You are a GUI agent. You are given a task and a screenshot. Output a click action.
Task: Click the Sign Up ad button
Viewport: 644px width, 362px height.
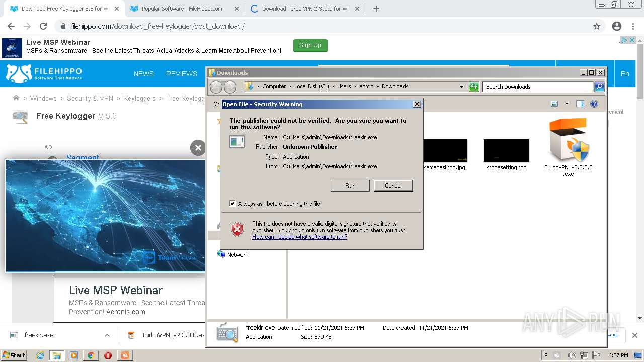310,45
